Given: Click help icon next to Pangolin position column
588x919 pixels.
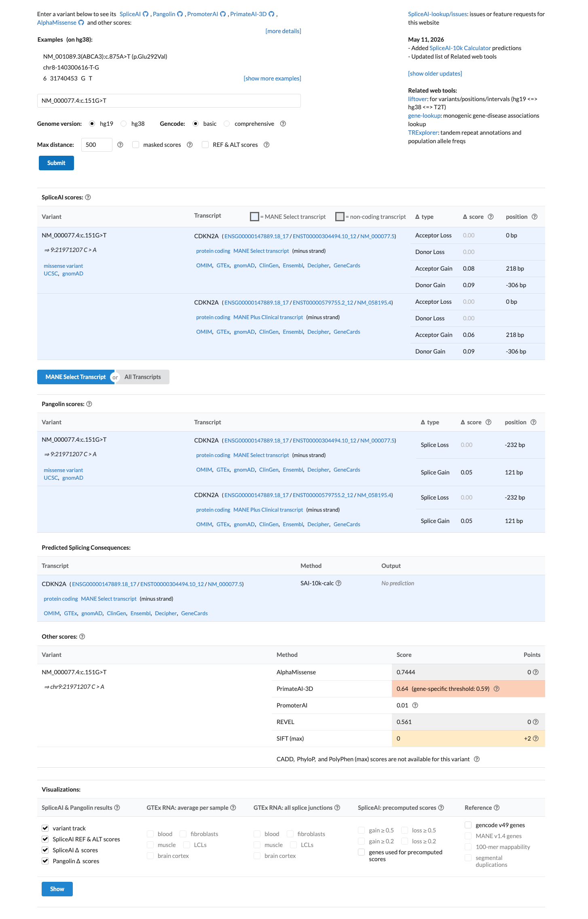Looking at the screenshot, I should (x=533, y=422).
